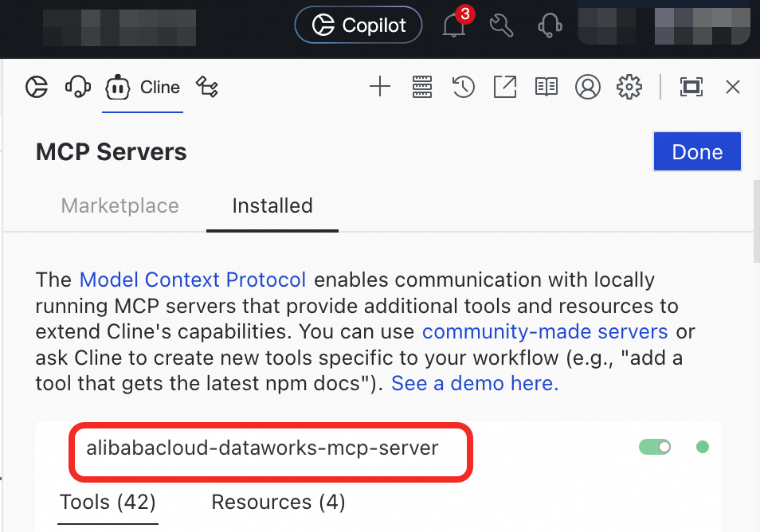760x532 pixels.
Task: Open the Copilot button in top bar
Action: click(358, 25)
